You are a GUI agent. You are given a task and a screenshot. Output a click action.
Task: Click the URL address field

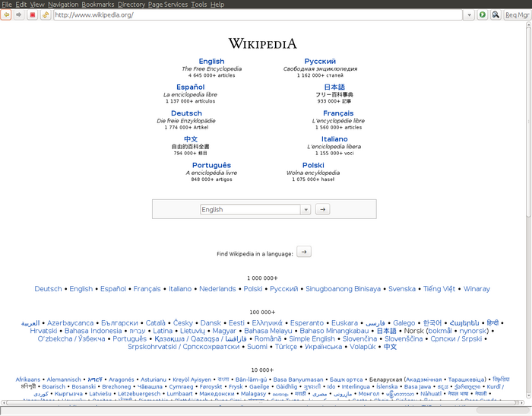(258, 14)
